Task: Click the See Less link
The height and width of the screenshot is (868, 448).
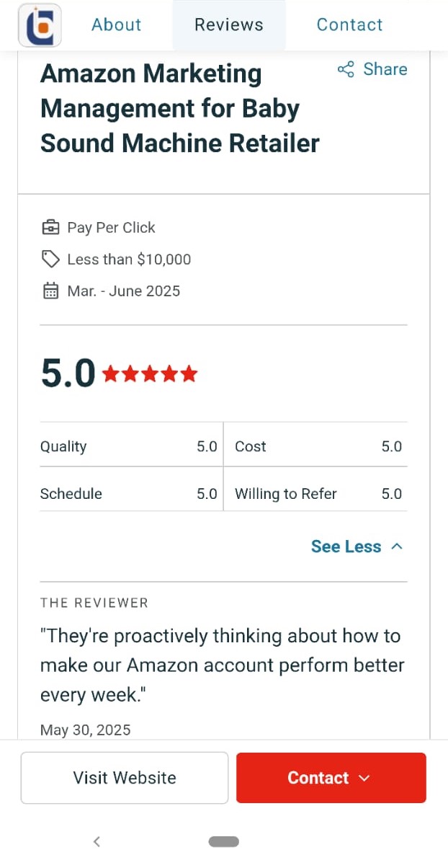Action: (346, 546)
